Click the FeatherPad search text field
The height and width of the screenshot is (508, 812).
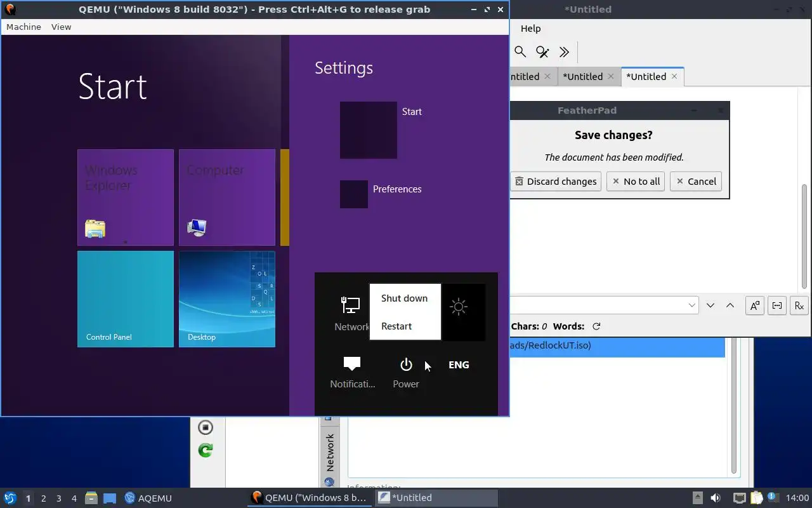click(604, 305)
